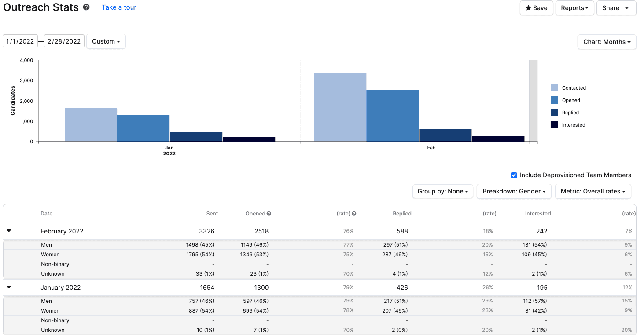644x335 pixels.
Task: Open the Metric: Overall rates dropdown
Action: [x=593, y=191]
